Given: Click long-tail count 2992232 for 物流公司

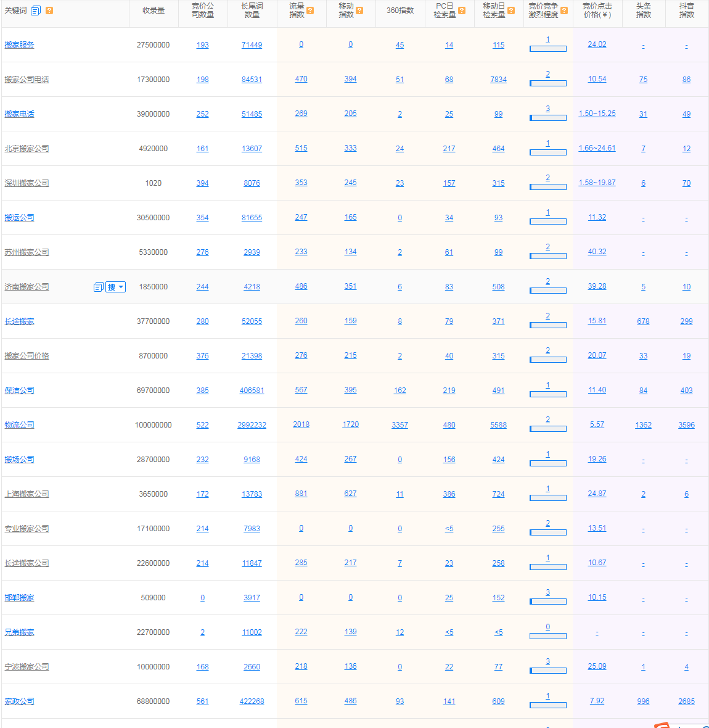Looking at the screenshot, I should point(252,425).
